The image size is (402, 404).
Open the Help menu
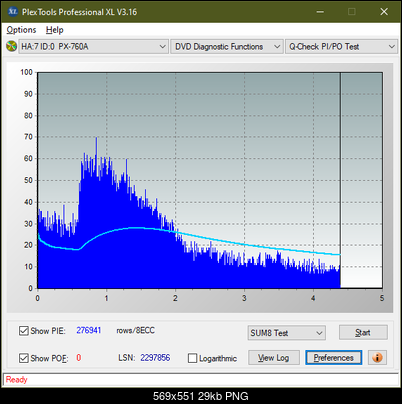point(54,30)
